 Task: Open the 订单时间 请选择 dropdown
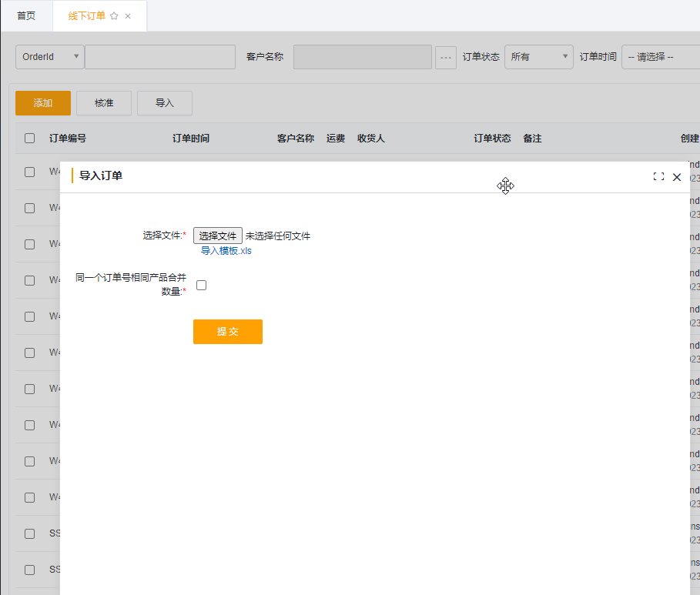point(660,57)
